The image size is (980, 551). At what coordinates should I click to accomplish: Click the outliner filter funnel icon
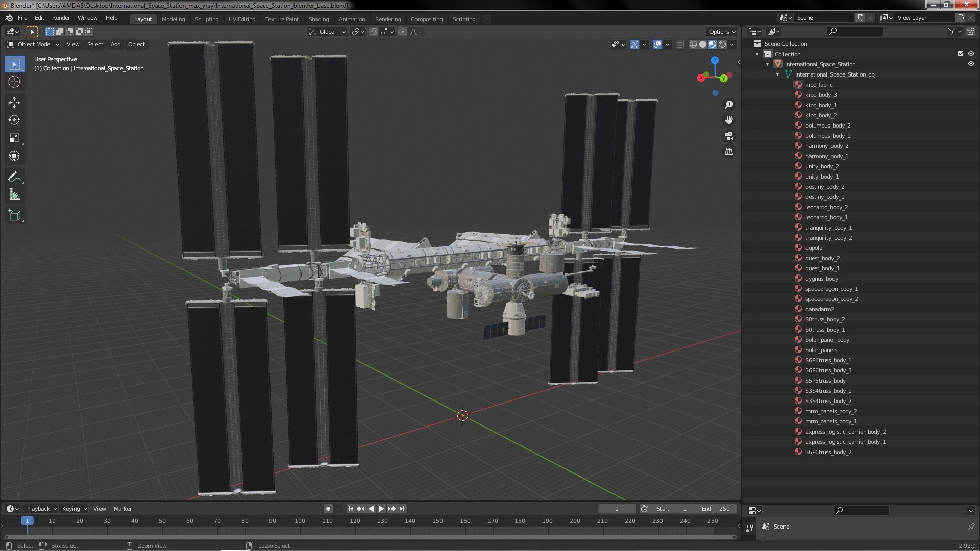pos(951,32)
